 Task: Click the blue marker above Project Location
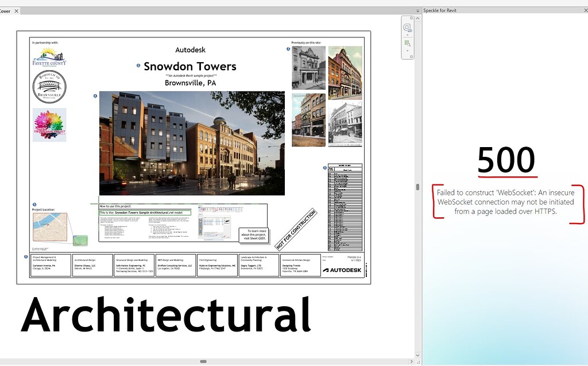coord(34,205)
